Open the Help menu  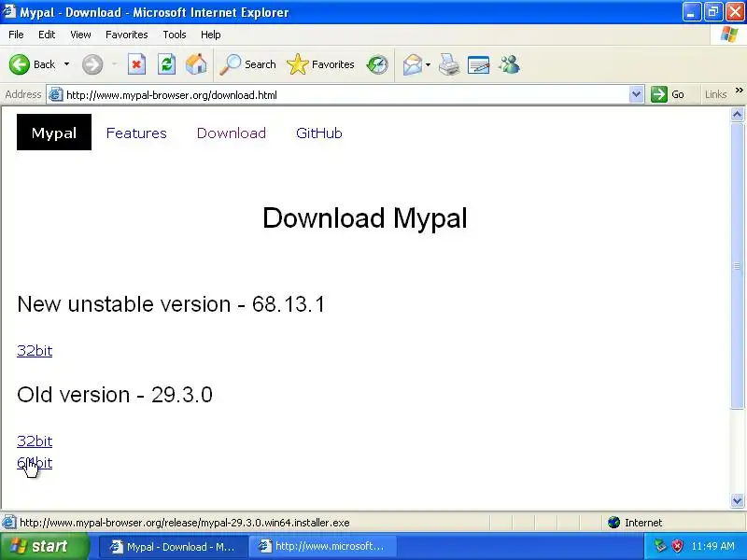pos(211,35)
